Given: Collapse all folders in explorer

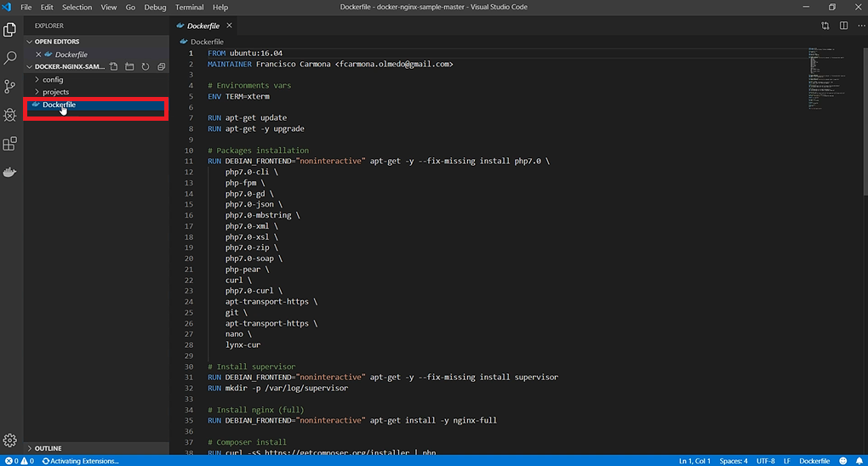Looking at the screenshot, I should click(x=161, y=66).
